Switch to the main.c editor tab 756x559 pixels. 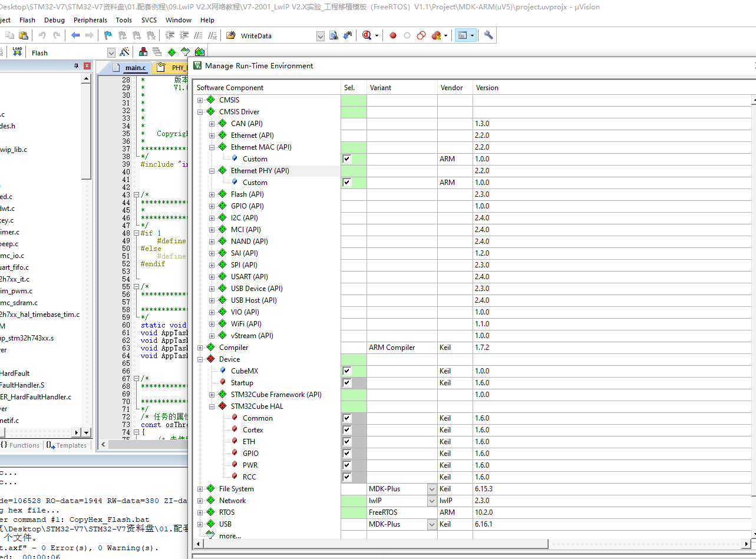[x=135, y=68]
